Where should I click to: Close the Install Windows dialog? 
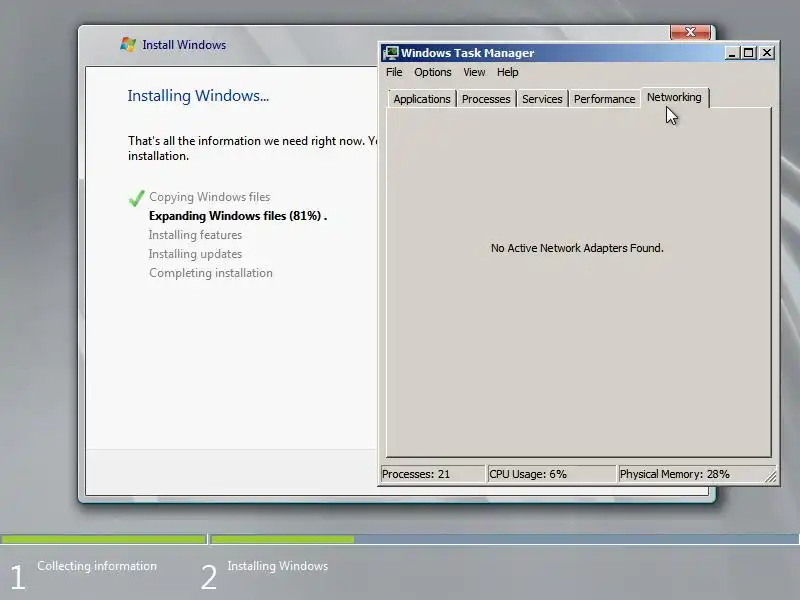[690, 32]
